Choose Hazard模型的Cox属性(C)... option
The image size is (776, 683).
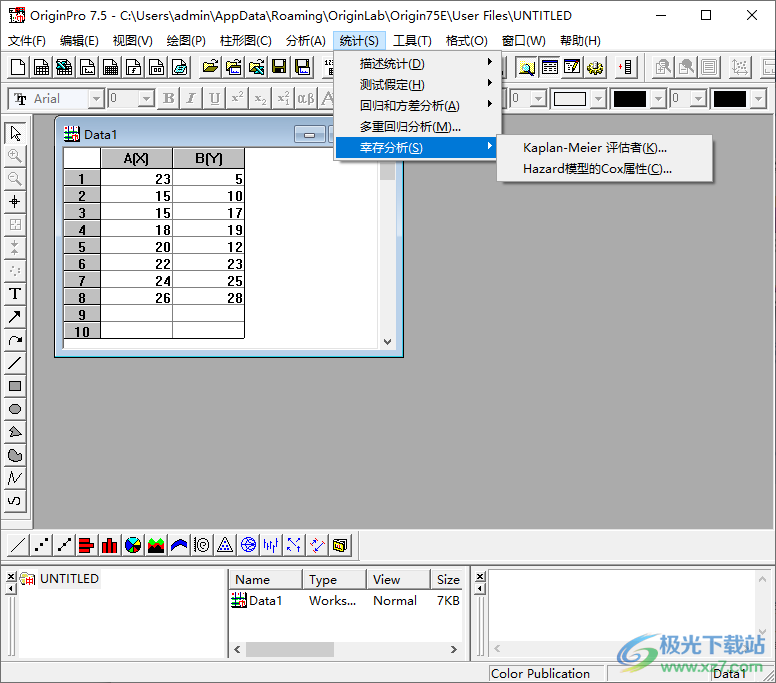click(604, 169)
